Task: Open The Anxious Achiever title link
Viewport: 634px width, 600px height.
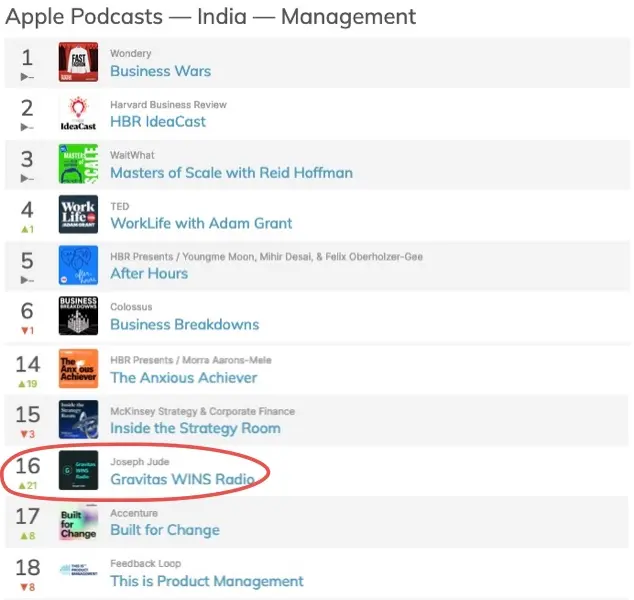Action: point(183,377)
